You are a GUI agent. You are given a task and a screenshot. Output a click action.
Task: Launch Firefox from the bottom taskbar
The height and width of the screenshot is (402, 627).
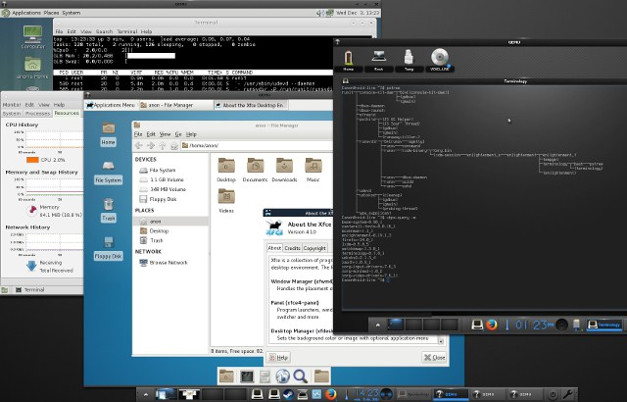[330, 394]
